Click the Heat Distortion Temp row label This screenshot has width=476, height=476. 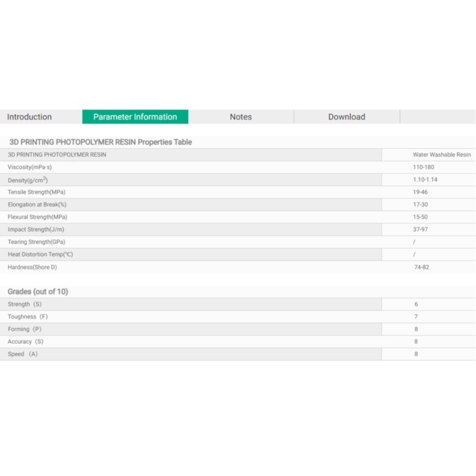coord(40,254)
